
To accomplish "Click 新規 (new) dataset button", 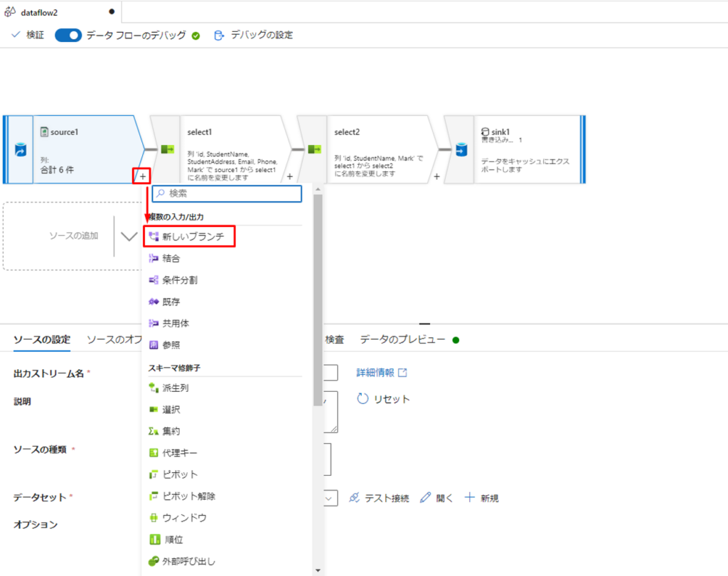I will [x=481, y=498].
